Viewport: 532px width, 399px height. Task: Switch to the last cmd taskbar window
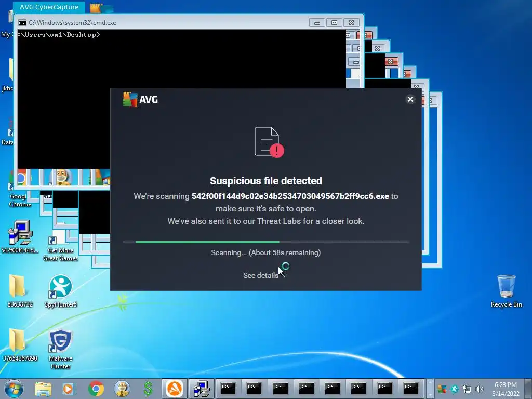click(411, 389)
